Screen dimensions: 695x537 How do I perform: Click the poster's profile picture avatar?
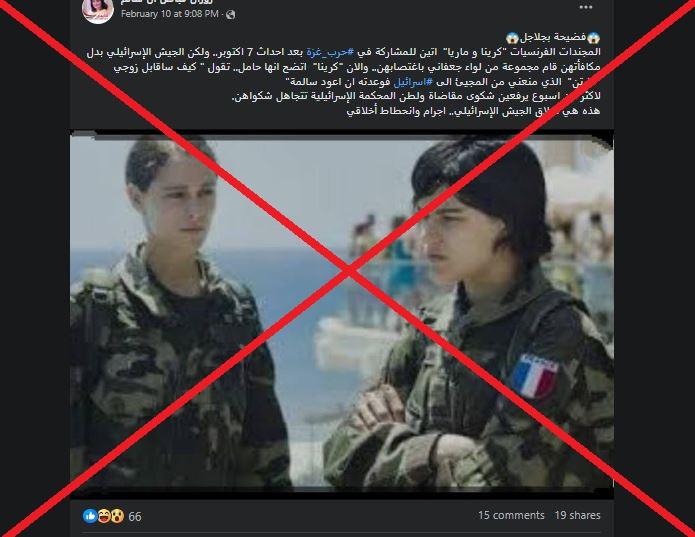(x=98, y=10)
